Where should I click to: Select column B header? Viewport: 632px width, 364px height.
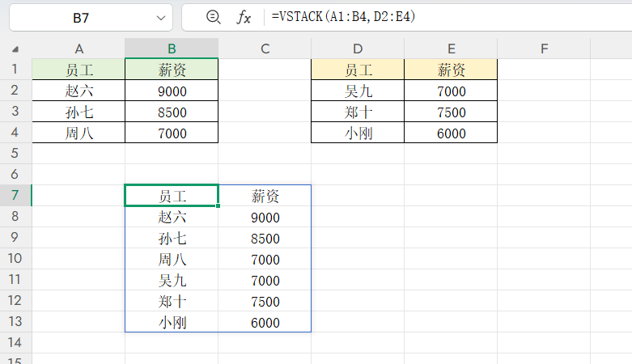[172, 49]
